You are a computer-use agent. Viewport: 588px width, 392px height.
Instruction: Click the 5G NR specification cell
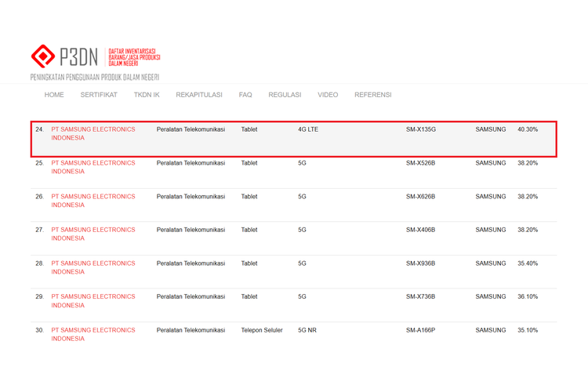(307, 330)
